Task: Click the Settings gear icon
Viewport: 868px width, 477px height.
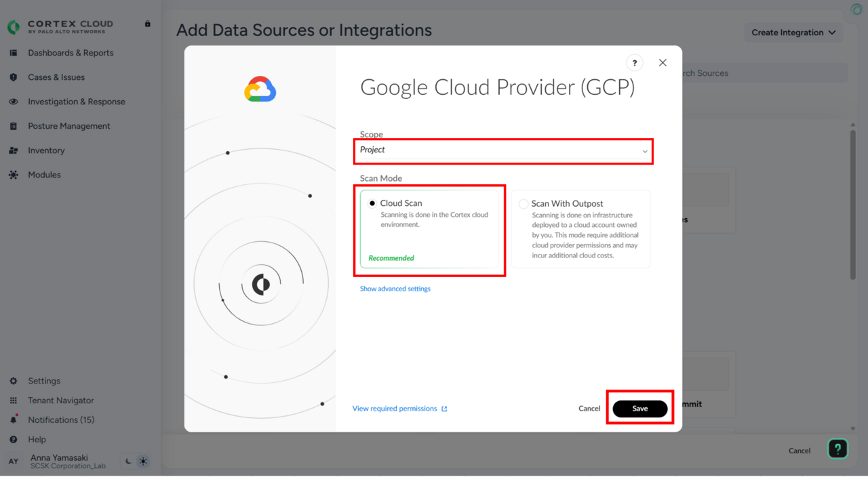Action: [x=14, y=381]
